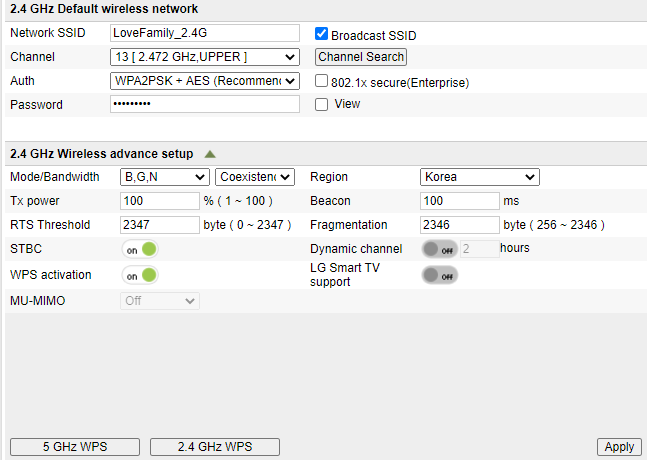The width and height of the screenshot is (648, 460).
Task: Open the Auth dropdown WPA2PSK + AES
Action: pyautogui.click(x=205, y=81)
